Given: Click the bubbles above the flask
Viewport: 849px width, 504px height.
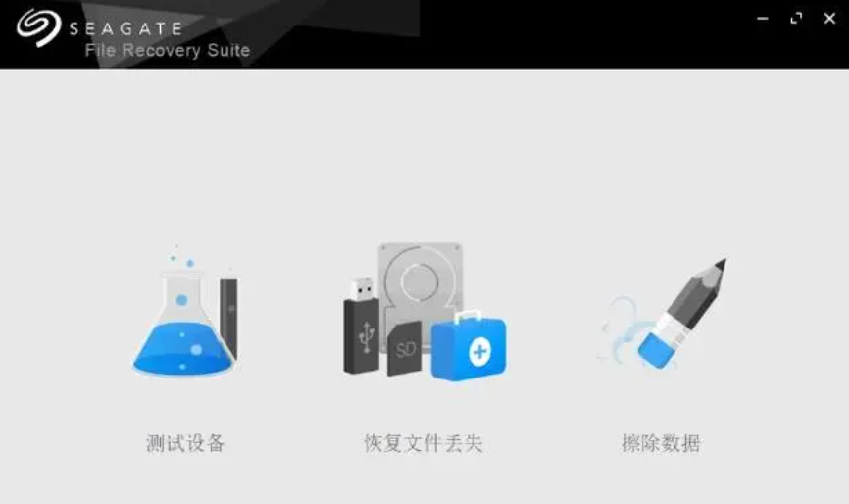Looking at the screenshot, I should coord(182,257).
